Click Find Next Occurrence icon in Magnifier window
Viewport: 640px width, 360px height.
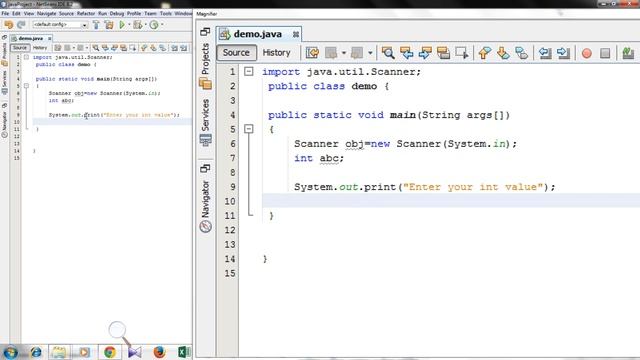pos(425,53)
